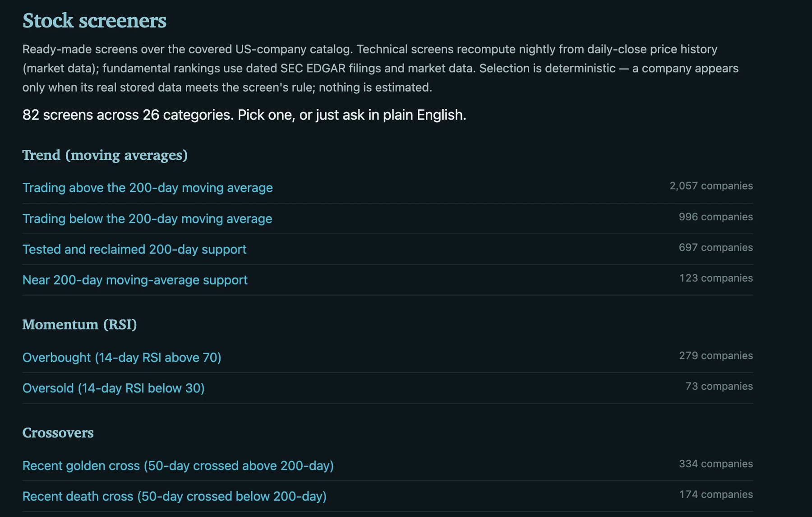Click the 123 companies count

point(716,279)
